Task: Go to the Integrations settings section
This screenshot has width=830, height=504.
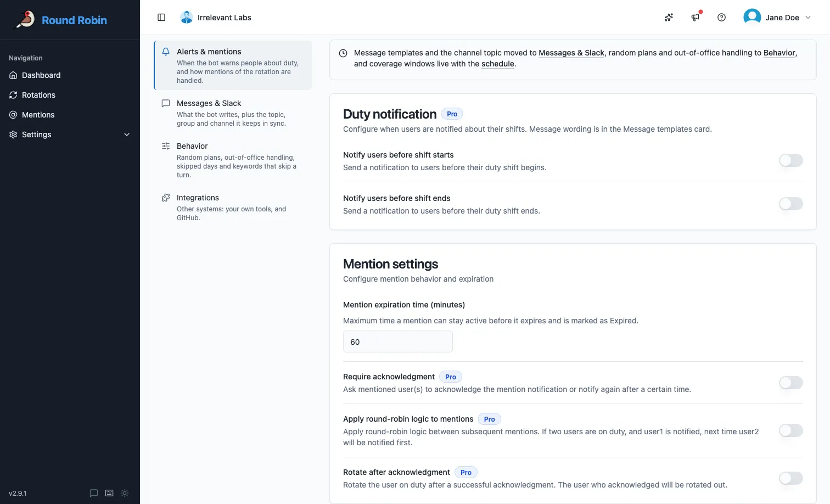Action: [x=233, y=208]
